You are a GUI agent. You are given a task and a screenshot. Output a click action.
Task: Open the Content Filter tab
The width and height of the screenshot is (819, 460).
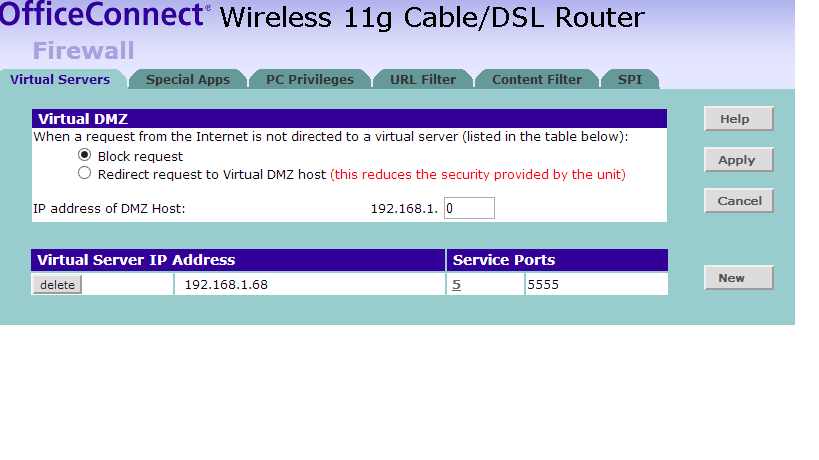point(537,79)
